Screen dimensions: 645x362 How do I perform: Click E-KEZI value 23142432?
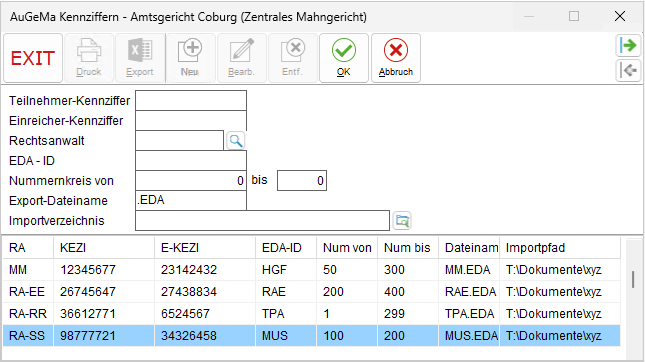[189, 270]
